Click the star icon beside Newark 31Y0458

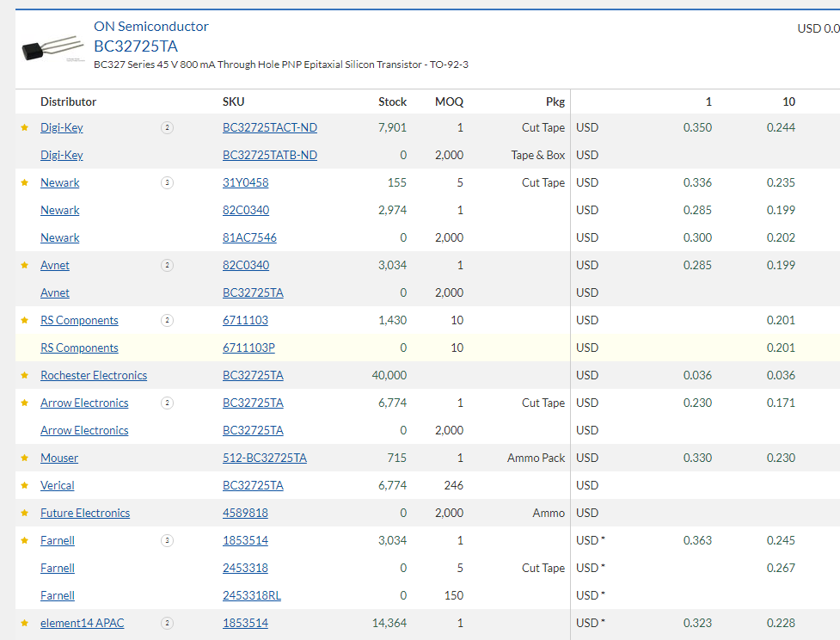pos(25,182)
